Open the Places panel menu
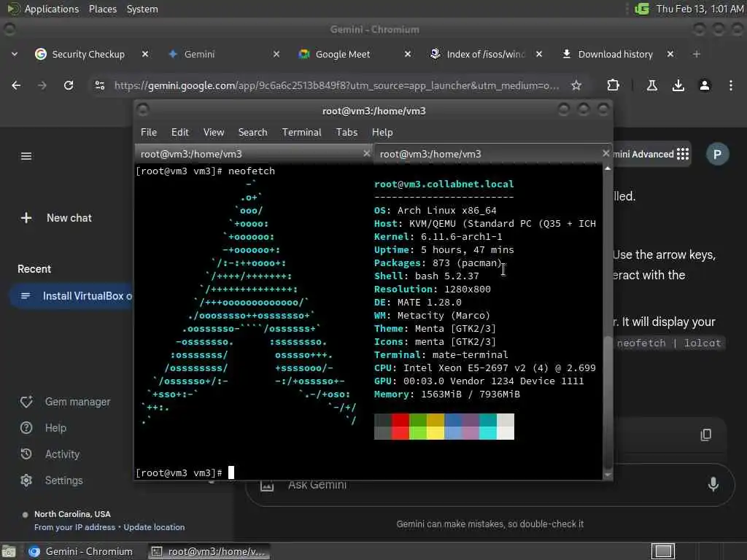This screenshot has width=747, height=560. 102,9
